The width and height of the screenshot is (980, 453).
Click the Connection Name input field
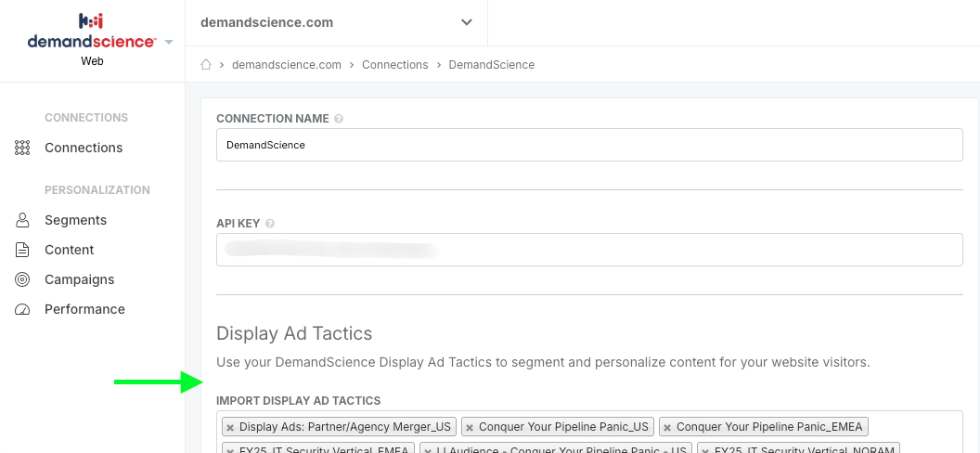coord(589,145)
